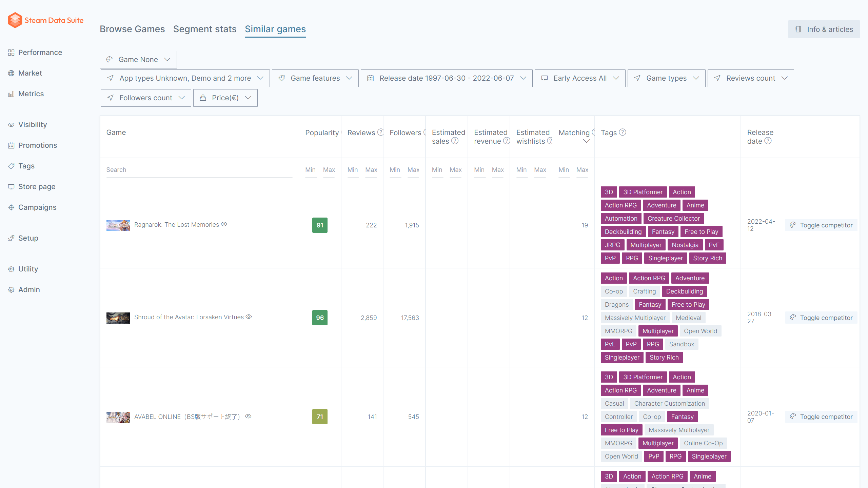Sort by the Matching column header

tap(574, 133)
